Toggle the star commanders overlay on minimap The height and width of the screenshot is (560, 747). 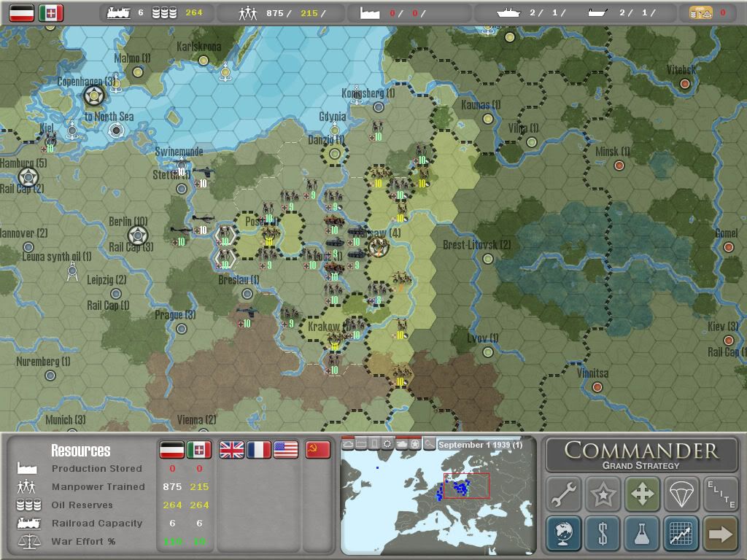pos(415,444)
